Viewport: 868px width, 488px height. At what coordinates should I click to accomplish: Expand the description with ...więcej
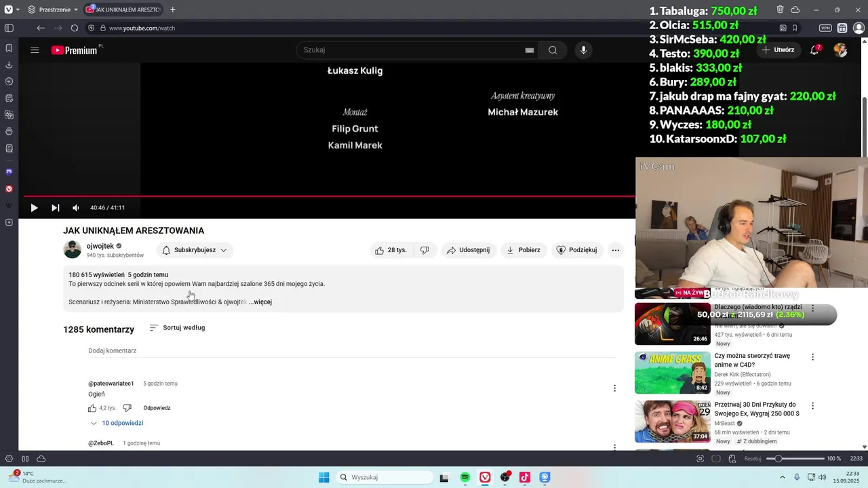260,302
